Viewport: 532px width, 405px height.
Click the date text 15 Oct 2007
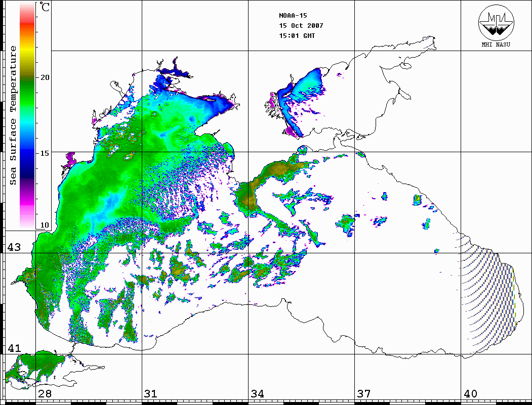click(301, 26)
